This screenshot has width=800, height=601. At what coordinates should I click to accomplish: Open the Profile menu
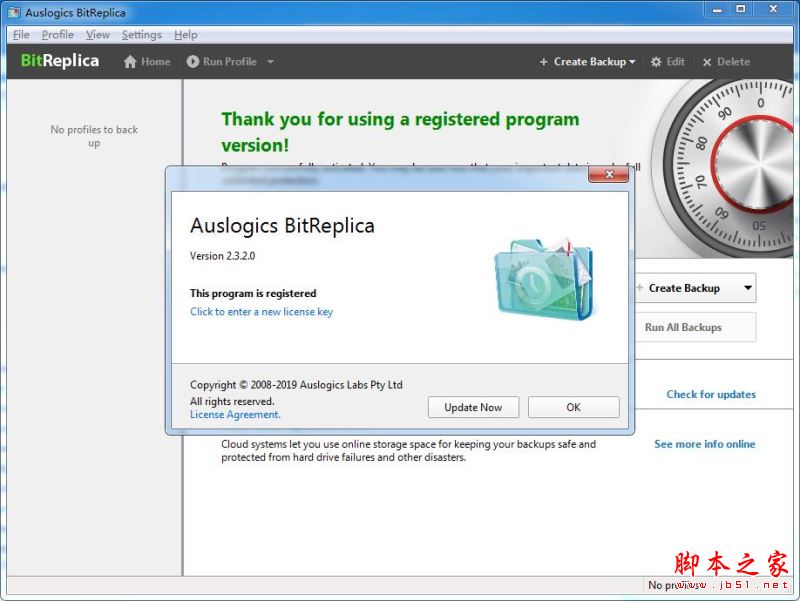[57, 35]
